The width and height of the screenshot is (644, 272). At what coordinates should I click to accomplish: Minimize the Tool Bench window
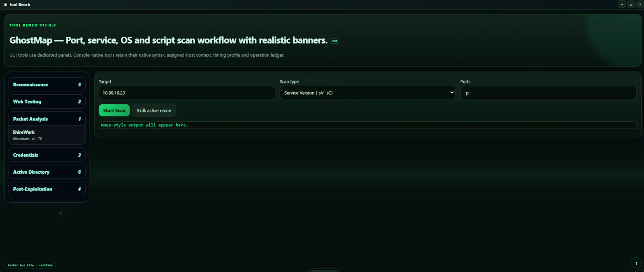622,4
